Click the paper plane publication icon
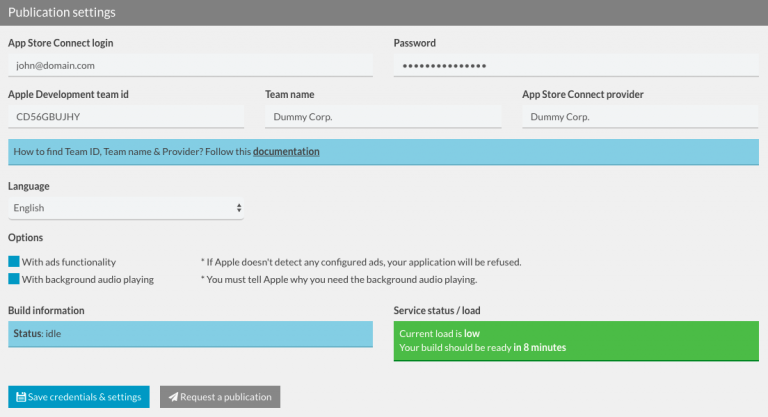 pyautogui.click(x=173, y=397)
